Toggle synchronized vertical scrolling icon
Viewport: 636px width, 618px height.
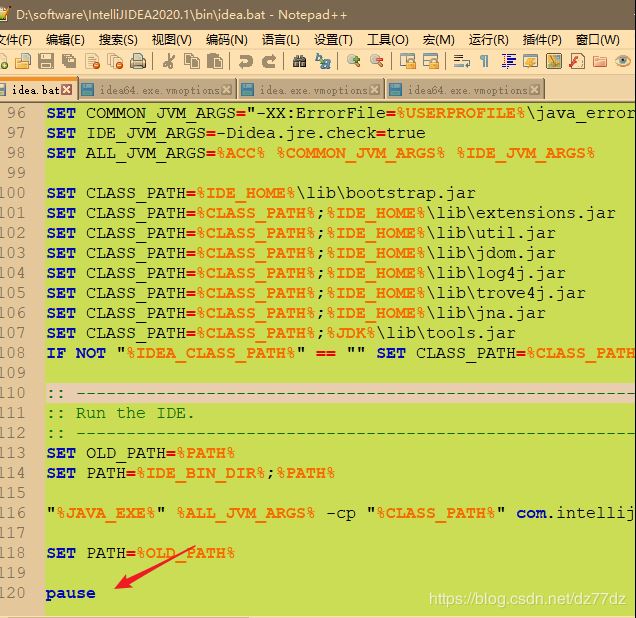tap(408, 62)
